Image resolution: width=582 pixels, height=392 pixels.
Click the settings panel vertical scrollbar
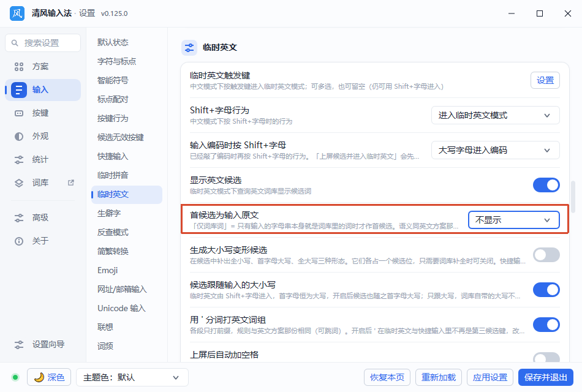(573, 197)
